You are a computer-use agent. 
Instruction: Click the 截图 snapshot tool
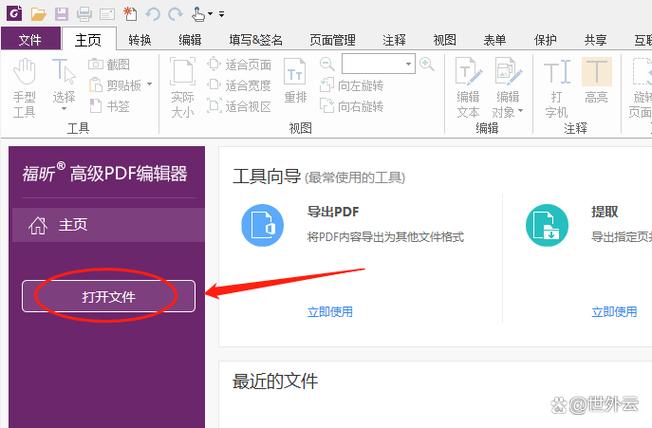pyautogui.click(x=109, y=64)
